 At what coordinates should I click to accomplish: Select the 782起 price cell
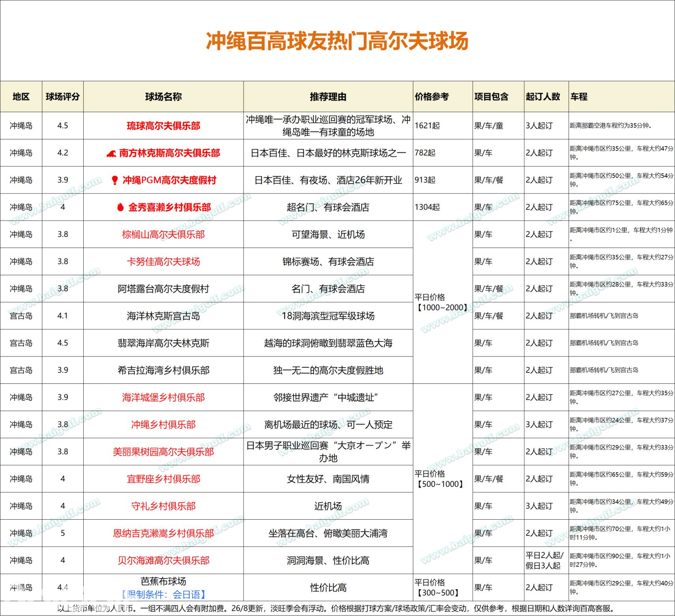tap(443, 153)
